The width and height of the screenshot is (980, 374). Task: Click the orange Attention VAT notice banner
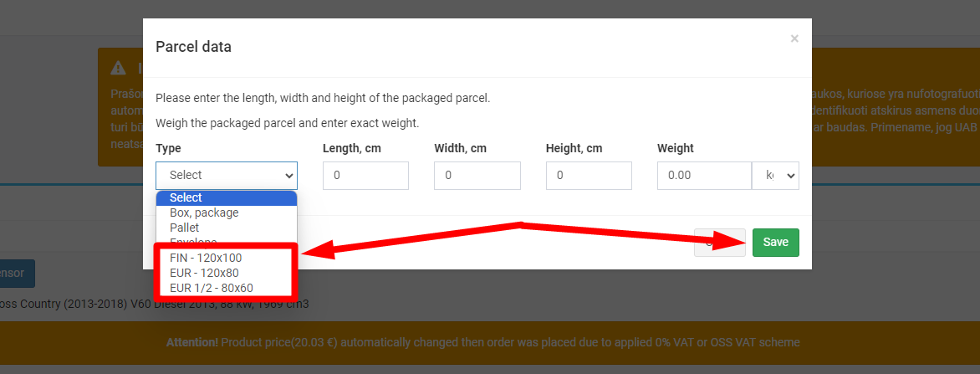[483, 342]
